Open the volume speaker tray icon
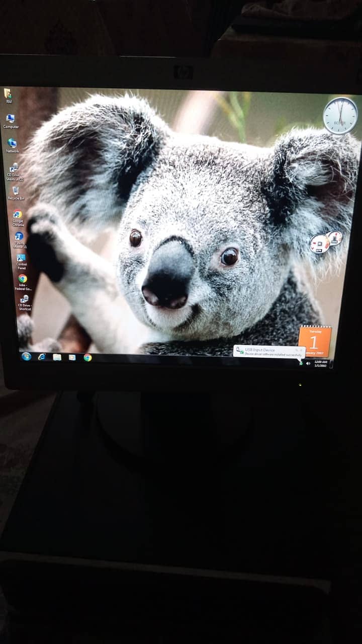 coord(308,363)
